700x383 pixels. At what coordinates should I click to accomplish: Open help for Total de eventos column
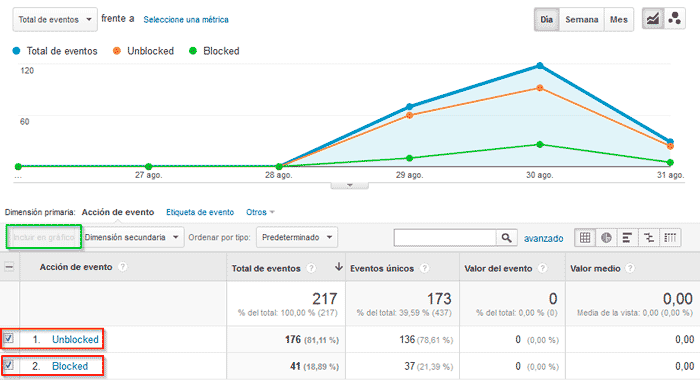311,268
